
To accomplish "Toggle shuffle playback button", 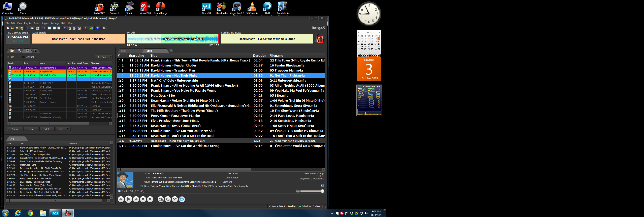I will coord(175,199).
